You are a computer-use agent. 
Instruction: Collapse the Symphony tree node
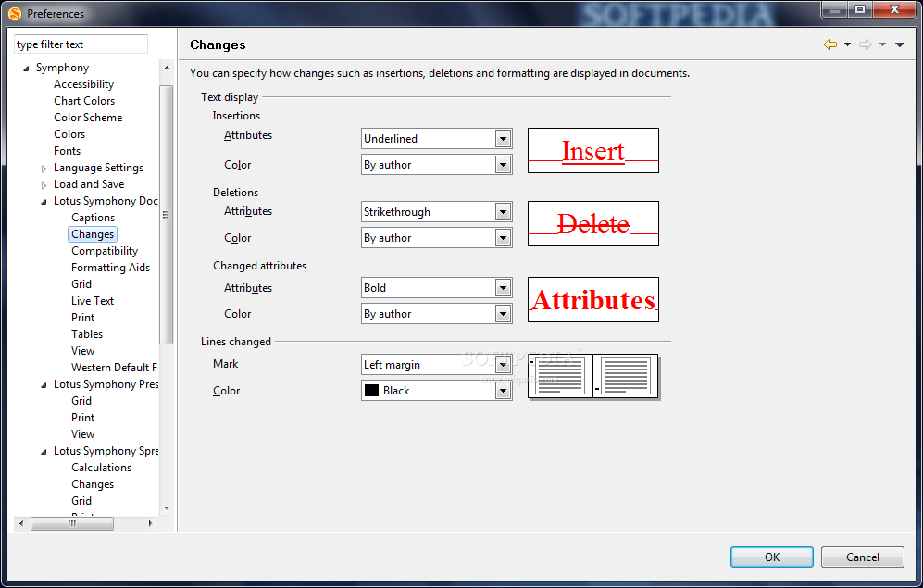[x=26, y=69]
